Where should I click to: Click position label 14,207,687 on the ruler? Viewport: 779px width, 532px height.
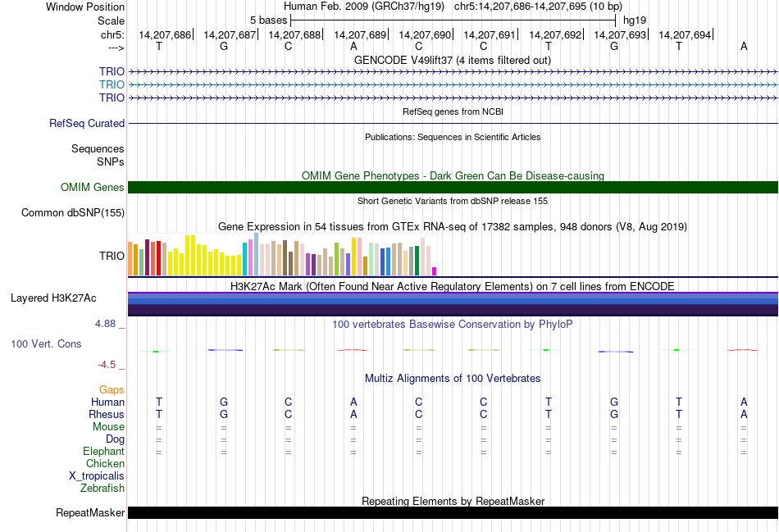pyautogui.click(x=230, y=34)
